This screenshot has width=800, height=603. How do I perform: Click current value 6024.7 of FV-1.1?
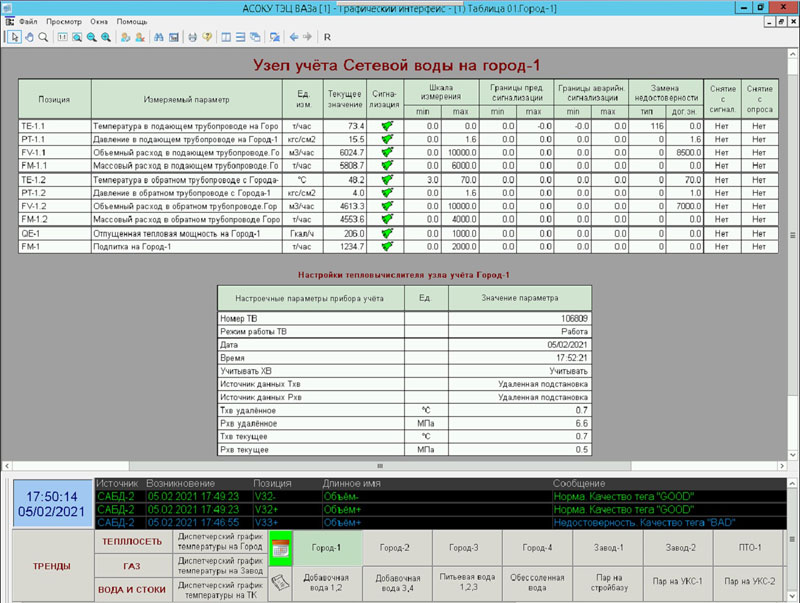[x=345, y=153]
